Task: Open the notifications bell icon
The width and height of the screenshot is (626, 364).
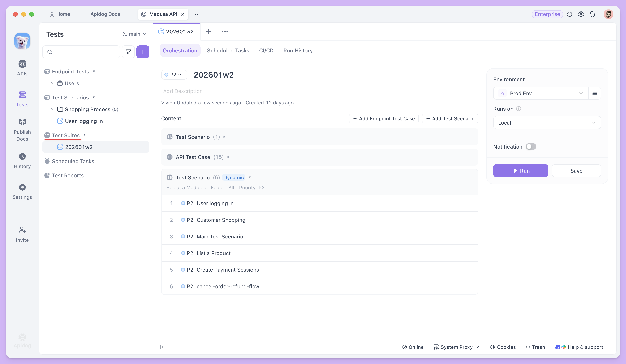Action: [592, 14]
